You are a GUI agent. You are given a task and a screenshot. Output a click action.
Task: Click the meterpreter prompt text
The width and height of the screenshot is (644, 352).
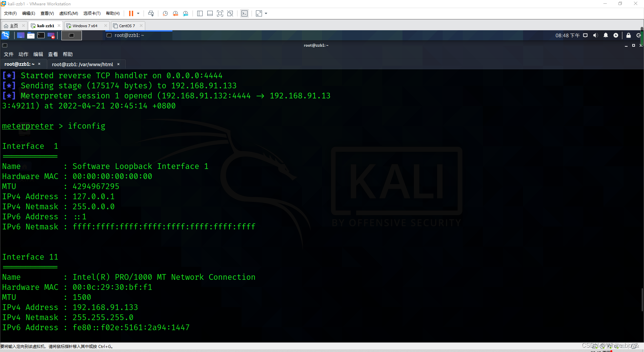(28, 126)
